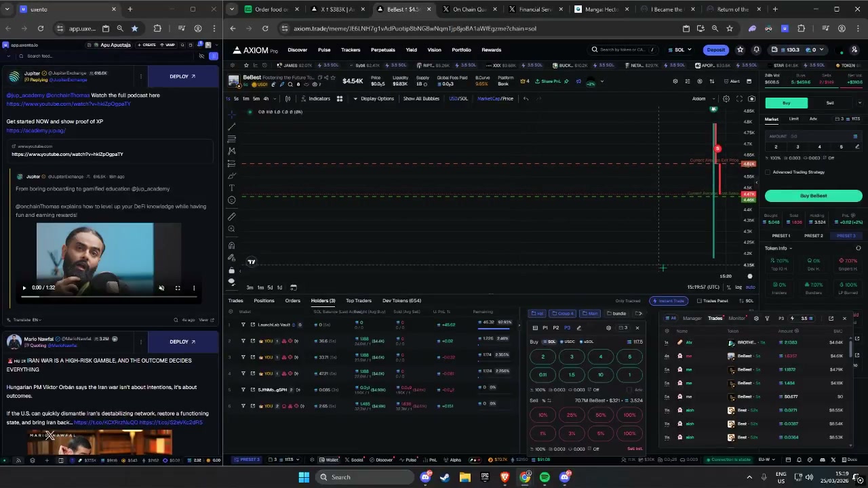The width and height of the screenshot is (868, 488).
Task: Open the academy.jup.ag link
Action: [36, 130]
